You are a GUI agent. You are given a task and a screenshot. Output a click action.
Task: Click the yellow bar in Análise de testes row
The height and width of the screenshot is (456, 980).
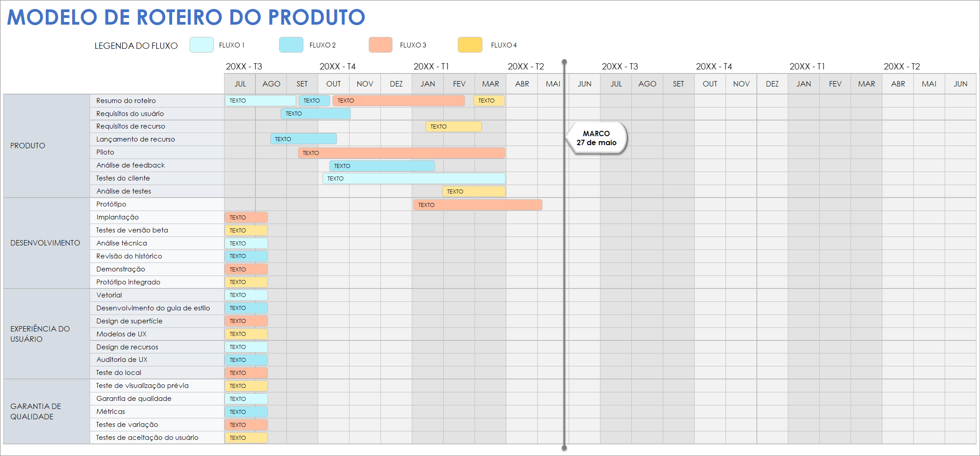[474, 191]
